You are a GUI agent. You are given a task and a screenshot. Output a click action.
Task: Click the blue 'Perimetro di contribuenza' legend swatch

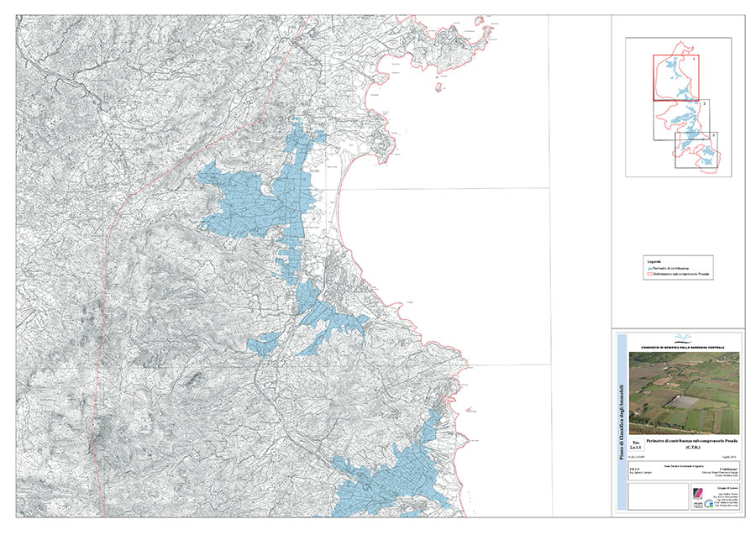[650, 268]
